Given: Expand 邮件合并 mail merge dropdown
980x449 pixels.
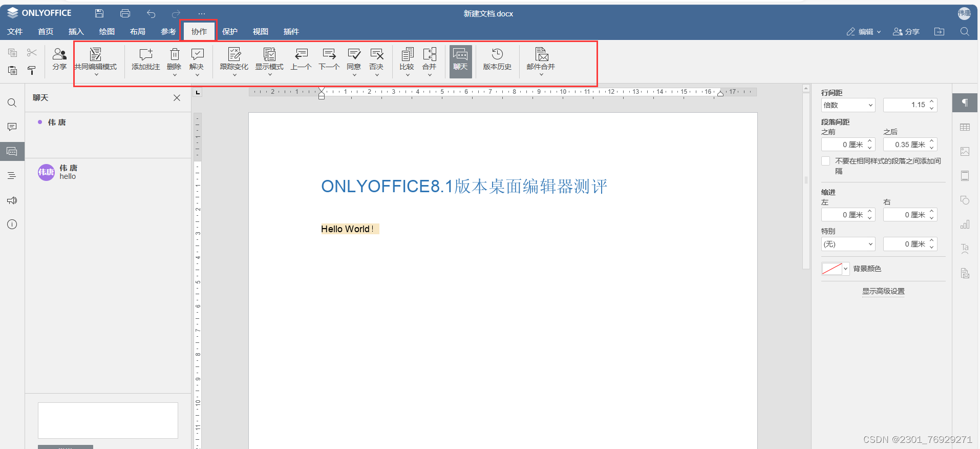Looking at the screenshot, I should [x=541, y=75].
